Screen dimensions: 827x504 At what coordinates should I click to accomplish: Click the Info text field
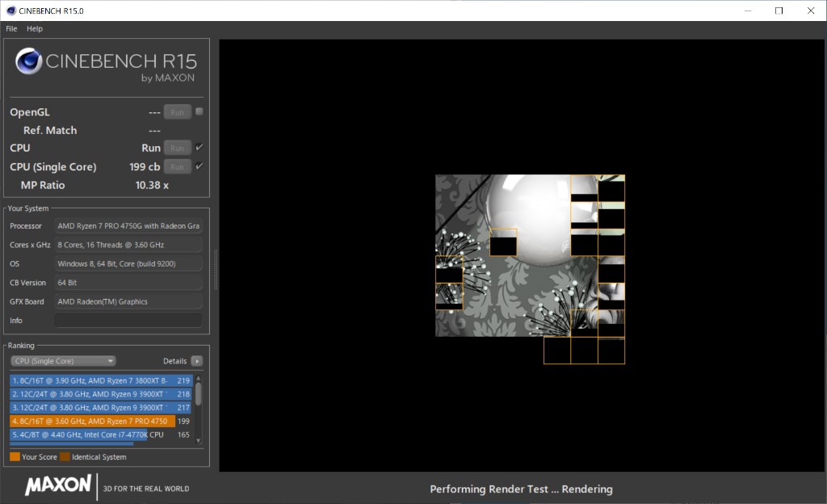128,321
